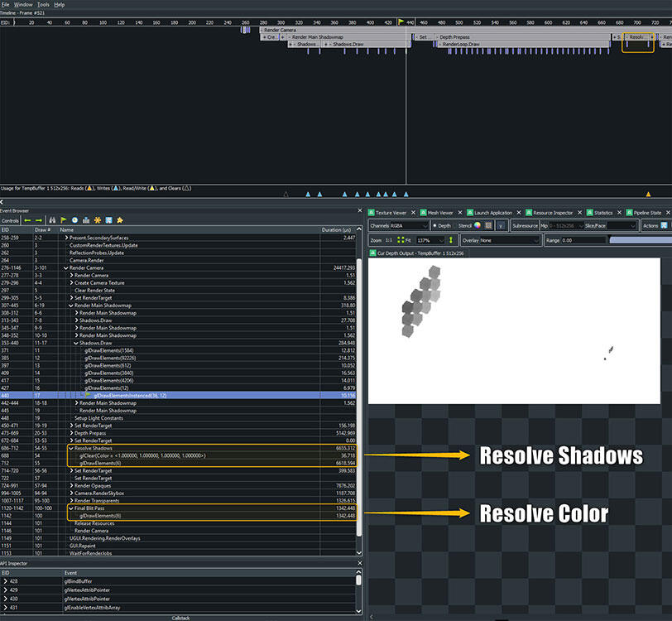672x621 pixels.
Task: Click the Controls button in Event Browser
Action: pyautogui.click(x=10, y=220)
